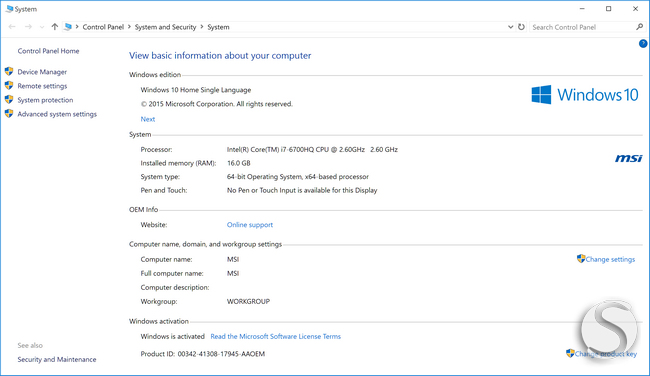Expand the chevron after Control Panel breadcrumb
Image resolution: width=650 pixels, height=376 pixels.
point(129,27)
